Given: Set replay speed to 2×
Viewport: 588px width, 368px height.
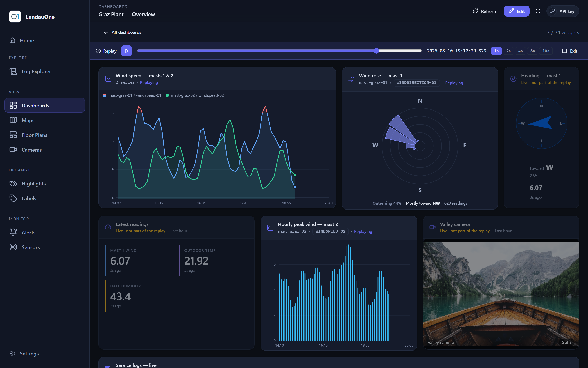Looking at the screenshot, I should (508, 51).
